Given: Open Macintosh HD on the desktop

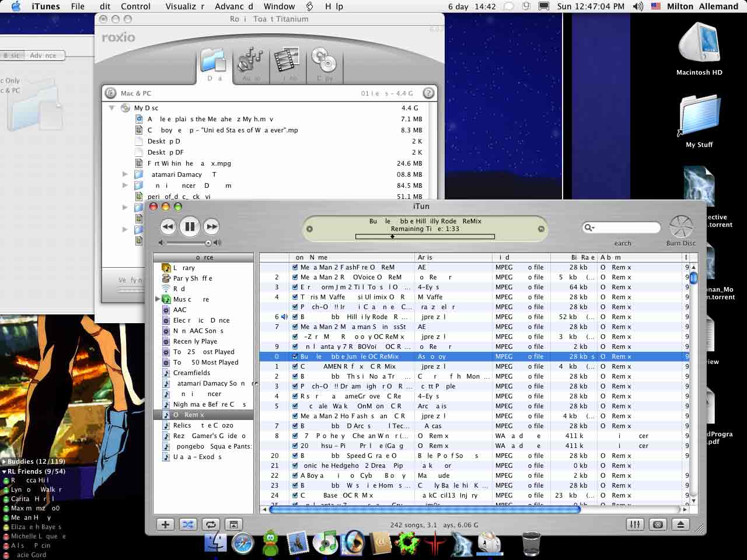Looking at the screenshot, I should (699, 50).
